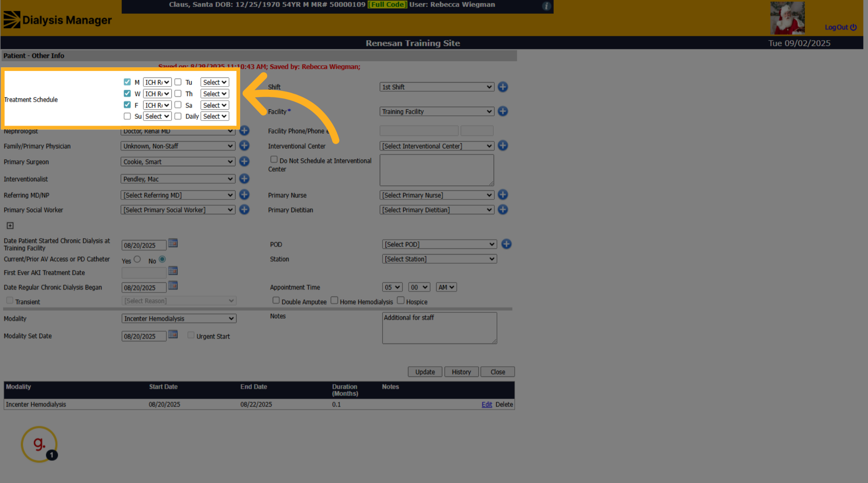Add Family/Primary Physician with plus icon
The image size is (868, 483).
pos(244,145)
